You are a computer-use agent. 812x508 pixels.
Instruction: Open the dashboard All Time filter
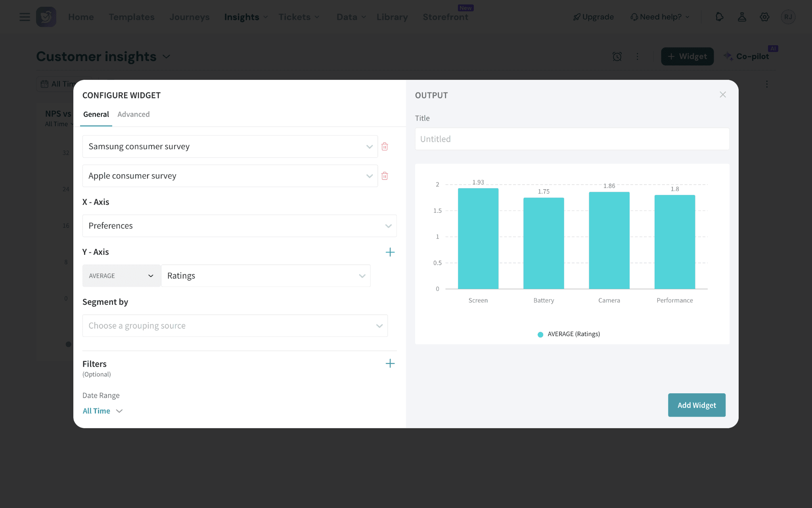58,84
